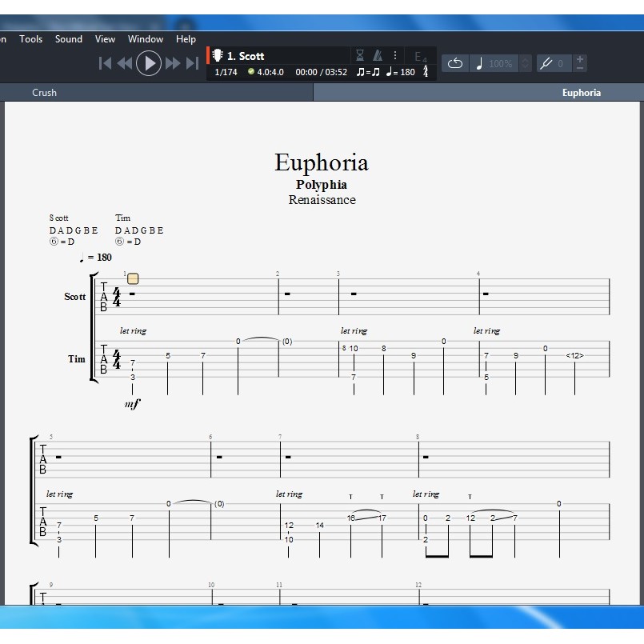Image resolution: width=644 pixels, height=644 pixels.
Task: Jump to the end of the song
Action: tap(192, 63)
